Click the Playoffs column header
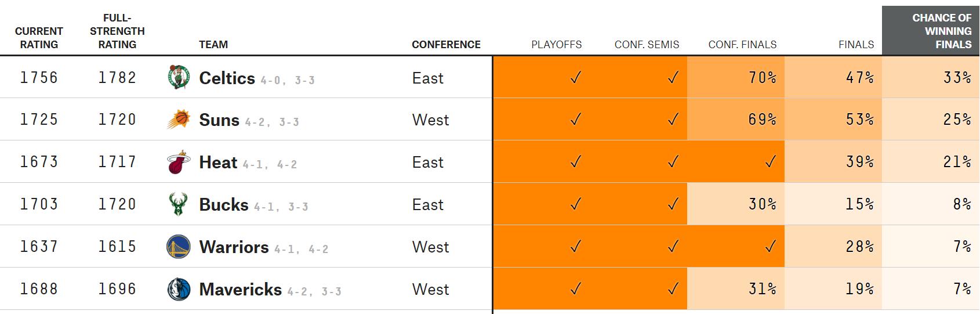 tap(556, 45)
